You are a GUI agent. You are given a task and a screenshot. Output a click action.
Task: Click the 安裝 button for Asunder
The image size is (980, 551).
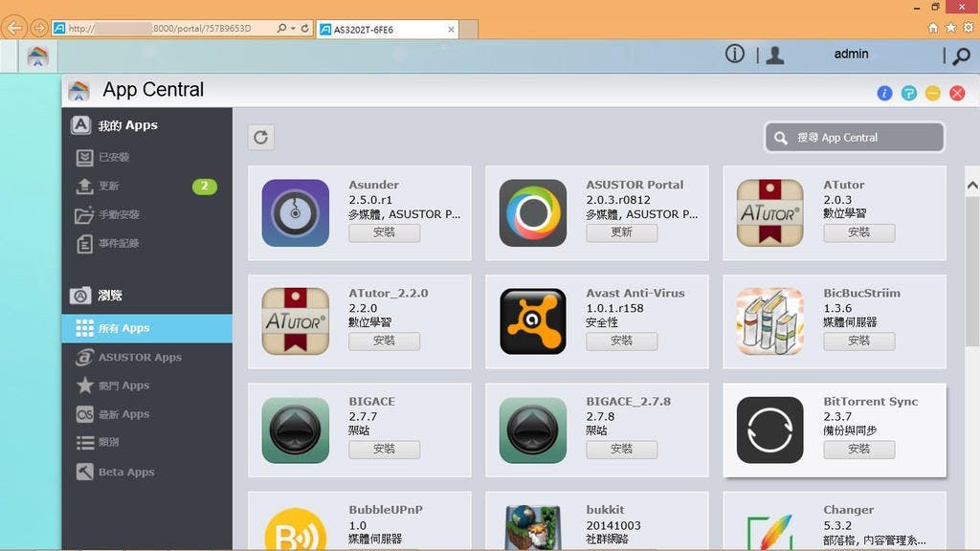(385, 232)
